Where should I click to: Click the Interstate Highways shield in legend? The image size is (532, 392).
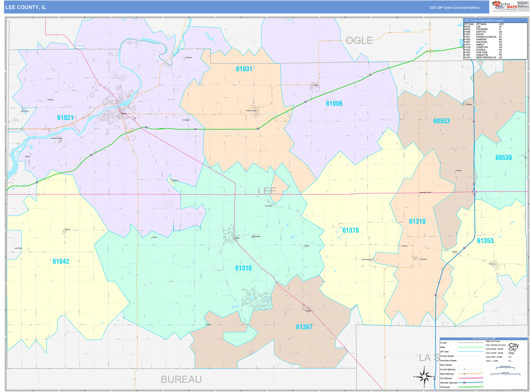(x=464, y=383)
